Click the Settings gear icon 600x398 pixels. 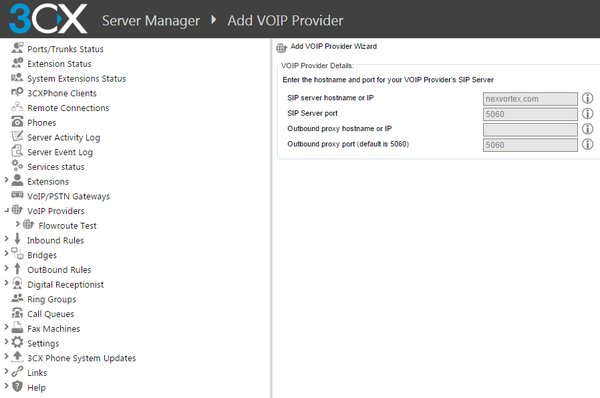pos(17,342)
